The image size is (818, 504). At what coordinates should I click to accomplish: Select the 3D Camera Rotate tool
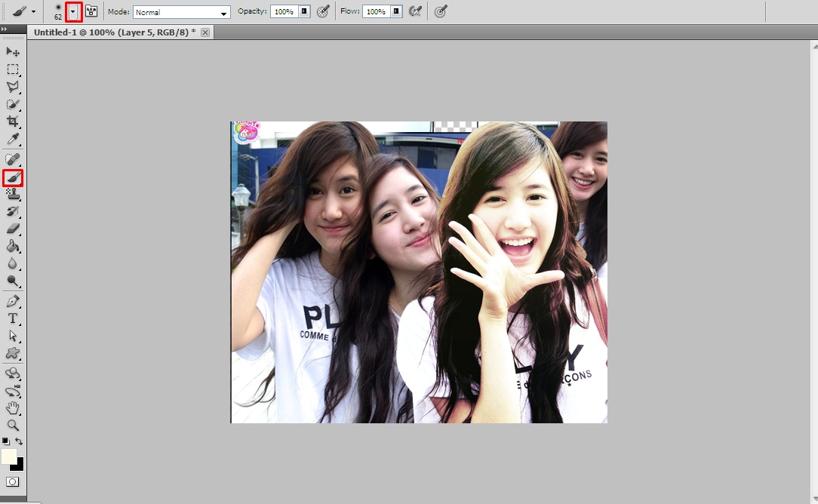(x=13, y=391)
